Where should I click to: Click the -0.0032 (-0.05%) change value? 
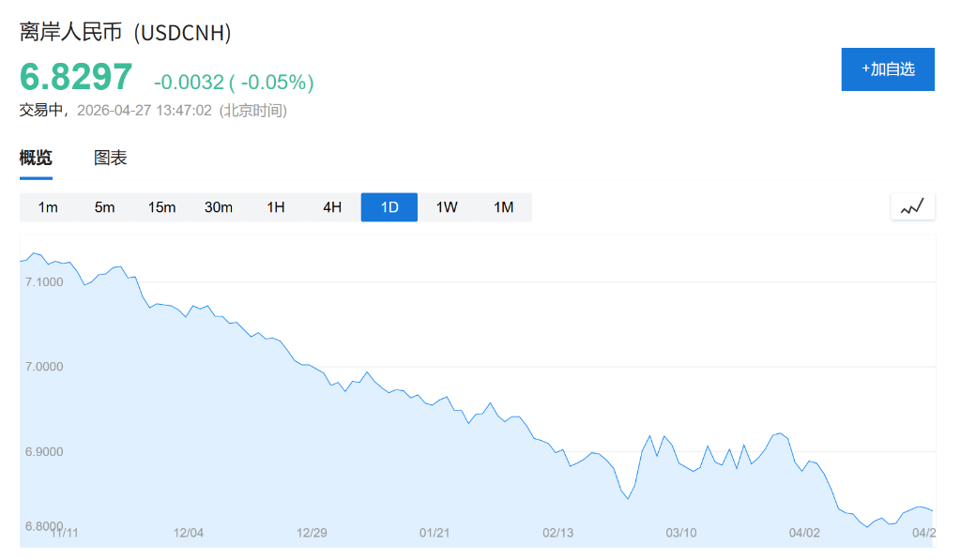pos(234,83)
